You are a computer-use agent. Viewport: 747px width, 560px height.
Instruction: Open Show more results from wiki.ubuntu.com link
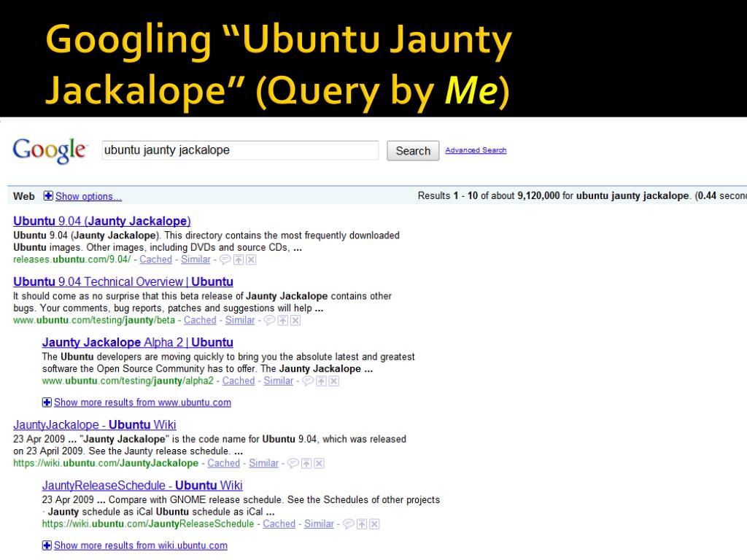(141, 545)
